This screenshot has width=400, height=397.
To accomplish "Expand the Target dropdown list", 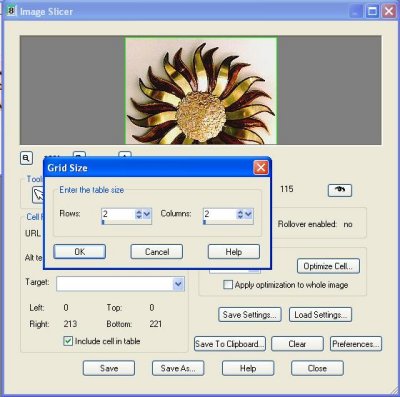I will tap(178, 284).
